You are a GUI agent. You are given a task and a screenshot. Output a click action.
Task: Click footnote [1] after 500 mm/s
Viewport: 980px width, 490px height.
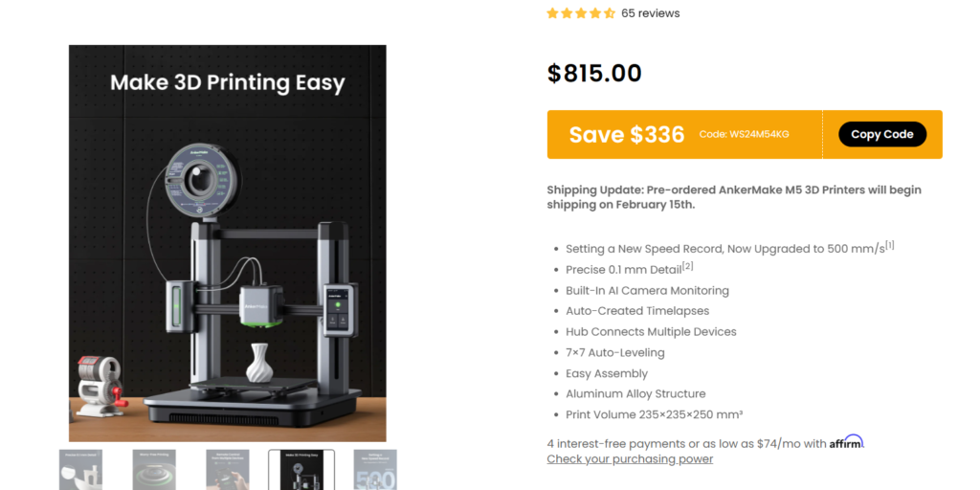click(890, 246)
